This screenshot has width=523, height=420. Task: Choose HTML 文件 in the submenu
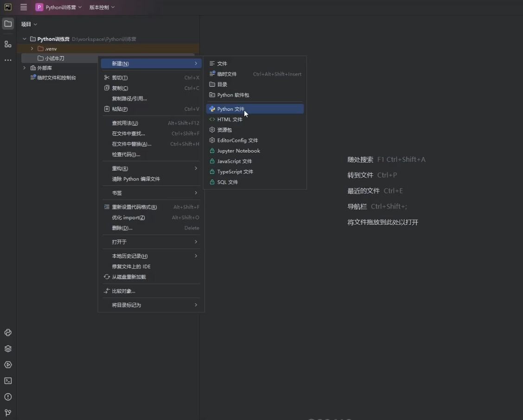[x=229, y=119]
